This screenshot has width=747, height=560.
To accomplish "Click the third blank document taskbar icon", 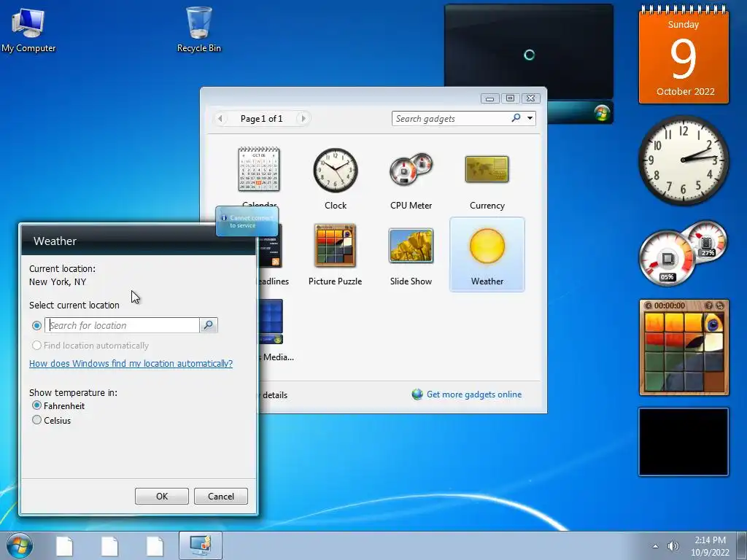I will 155,545.
